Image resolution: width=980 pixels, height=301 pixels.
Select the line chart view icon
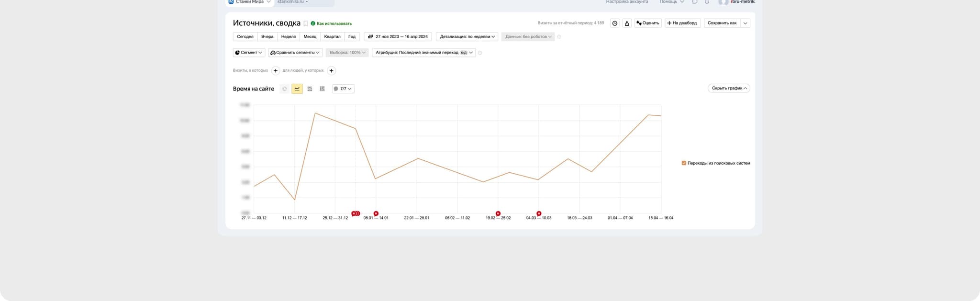click(x=297, y=89)
